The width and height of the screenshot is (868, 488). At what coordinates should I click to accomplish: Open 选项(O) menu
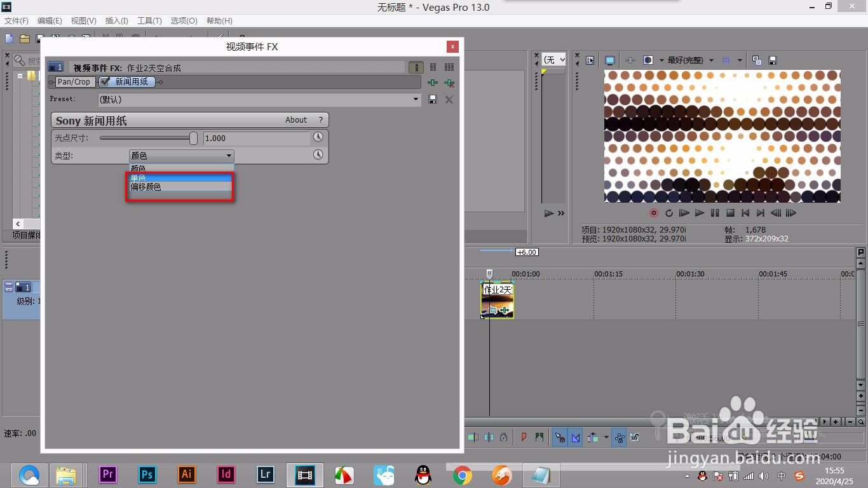click(184, 21)
